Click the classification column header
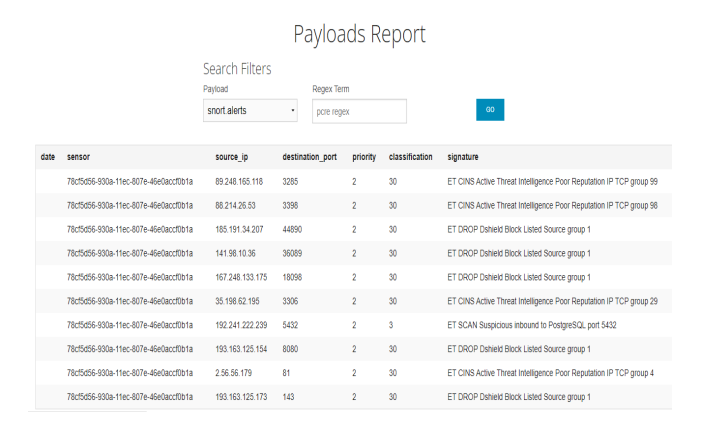Viewport: 721px width, 425px height. [x=411, y=157]
